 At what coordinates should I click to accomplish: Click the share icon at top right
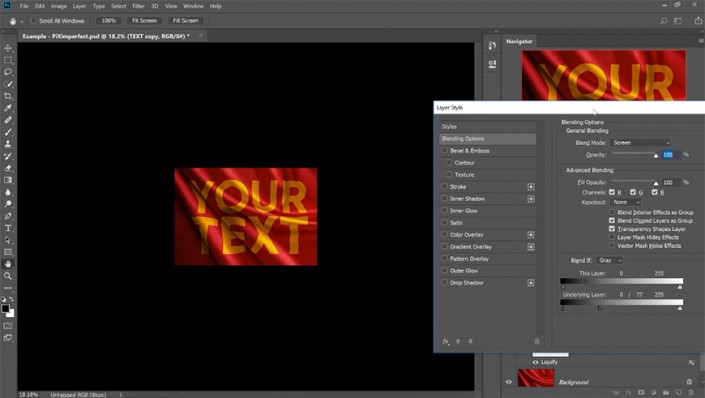point(698,21)
